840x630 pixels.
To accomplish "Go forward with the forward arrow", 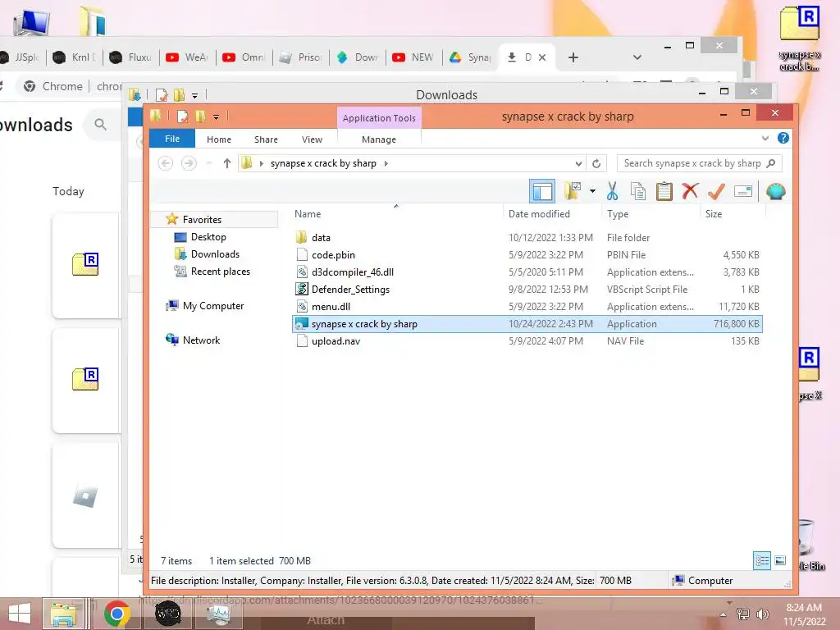I will click(189, 163).
